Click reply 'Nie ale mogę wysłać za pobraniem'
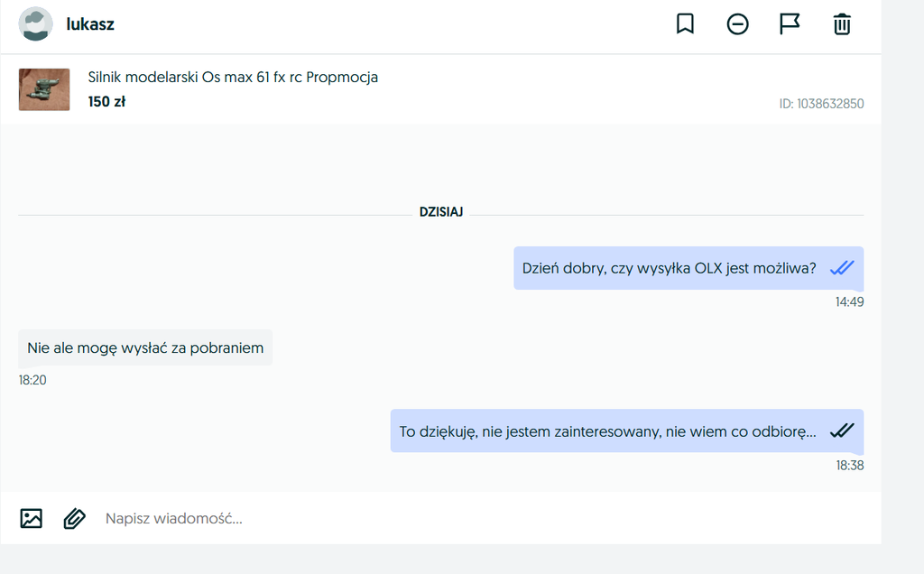This screenshot has height=574, width=924. pyautogui.click(x=145, y=347)
